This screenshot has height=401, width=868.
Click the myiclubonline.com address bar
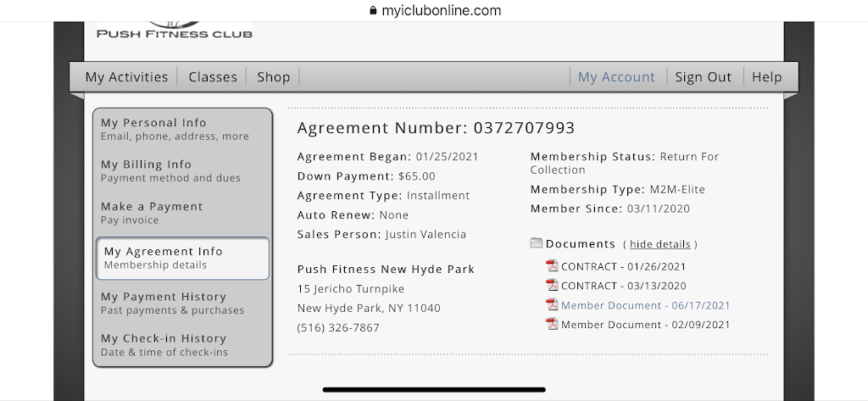(x=442, y=11)
